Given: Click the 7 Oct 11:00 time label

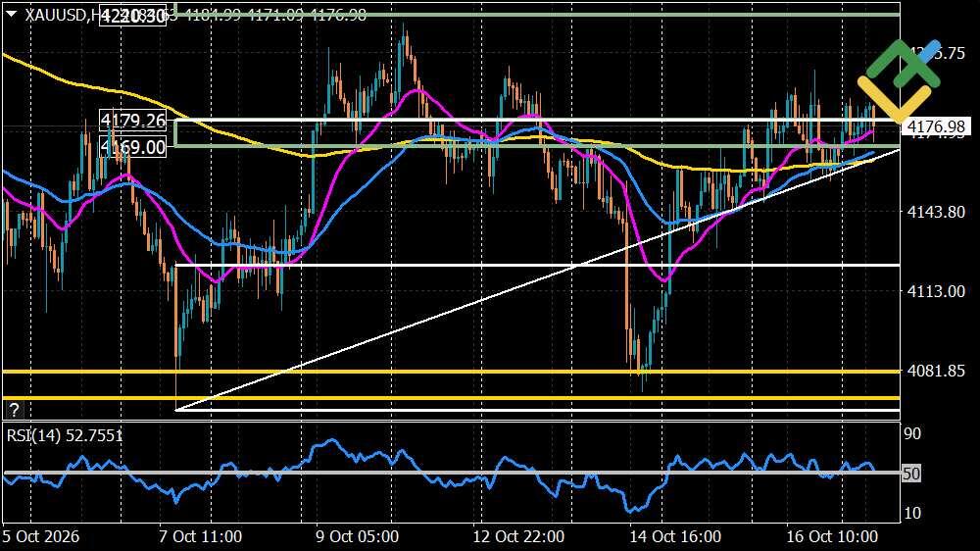Looking at the screenshot, I should tap(200, 536).
